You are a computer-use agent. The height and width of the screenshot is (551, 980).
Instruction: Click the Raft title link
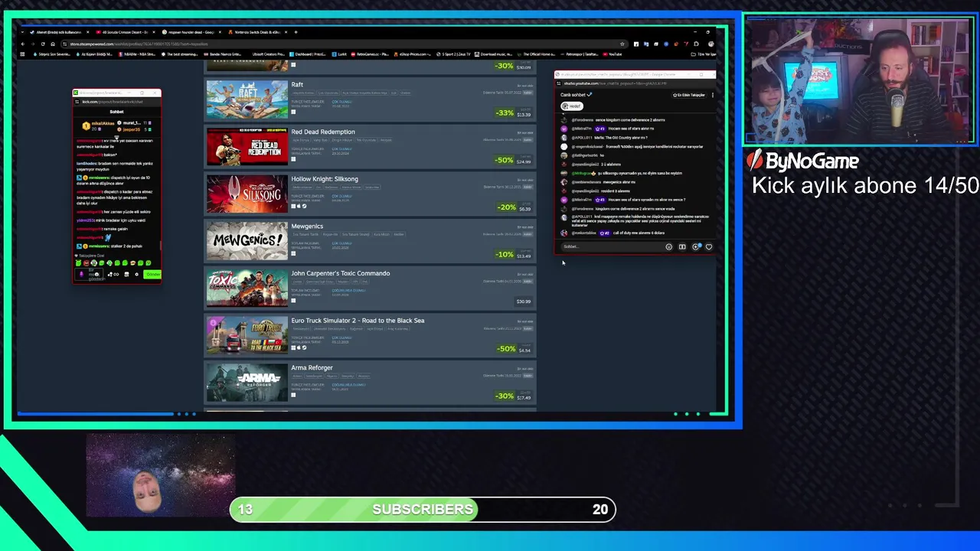tap(297, 85)
